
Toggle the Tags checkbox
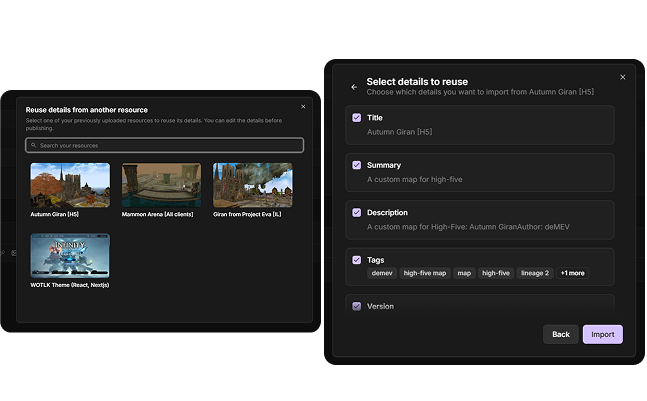(x=357, y=260)
